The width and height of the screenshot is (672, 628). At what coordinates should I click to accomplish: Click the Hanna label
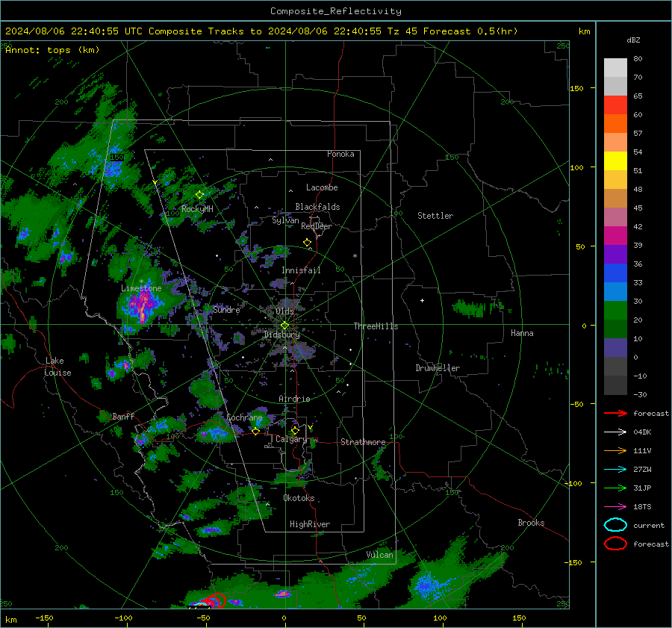coord(522,334)
